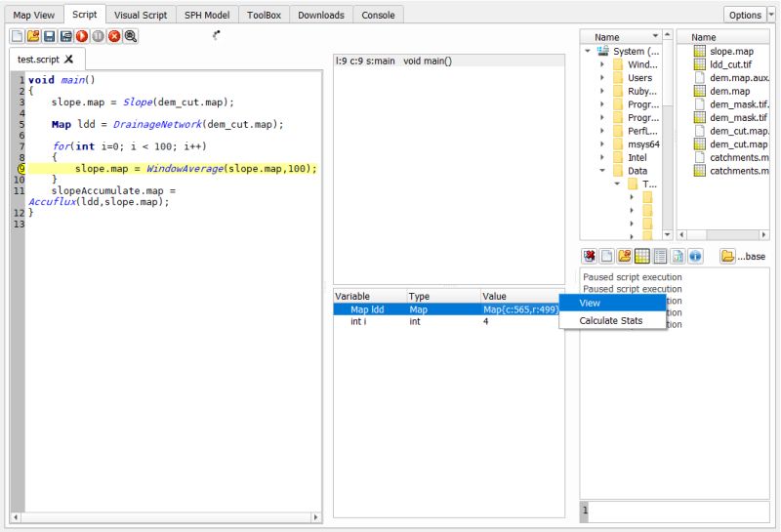Create a new script file from toolbar
781x532 pixels.
click(x=17, y=36)
